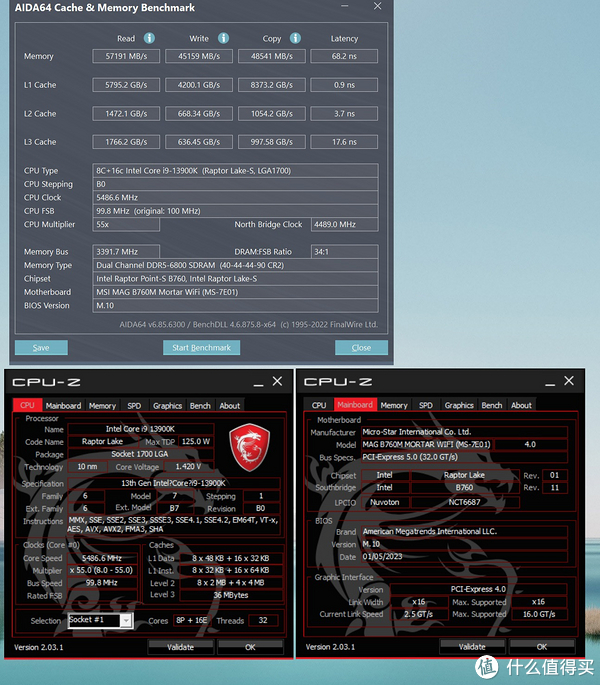The image size is (600, 685).
Task: Click Memory Type field Dual Channel DDR5-6800
Action: click(x=235, y=265)
